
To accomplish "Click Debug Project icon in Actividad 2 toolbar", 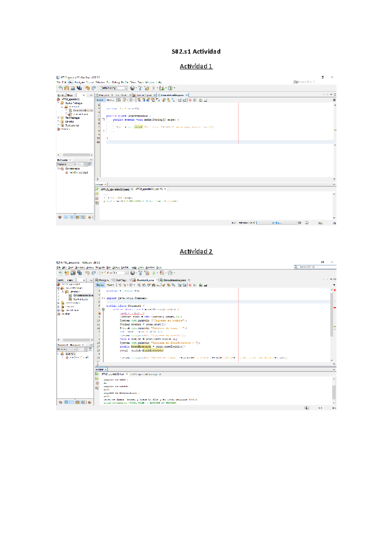I will click(x=162, y=273).
